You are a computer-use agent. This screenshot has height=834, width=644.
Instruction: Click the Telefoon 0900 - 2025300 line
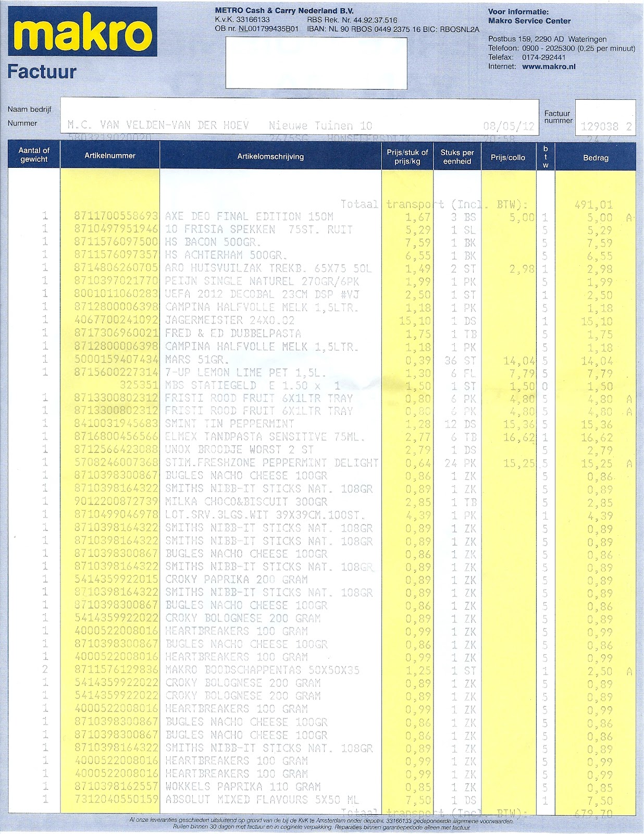[562, 48]
